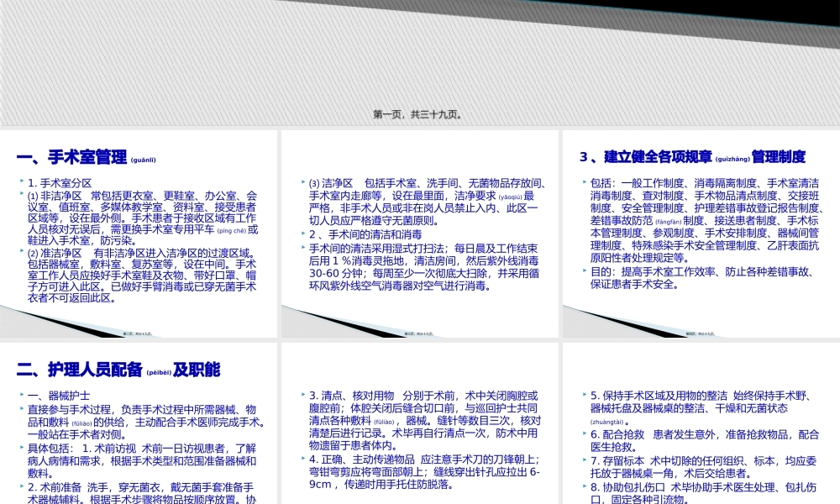Click the bullet arrow before 保持手术区域及用物的整洁

pyautogui.click(x=583, y=392)
